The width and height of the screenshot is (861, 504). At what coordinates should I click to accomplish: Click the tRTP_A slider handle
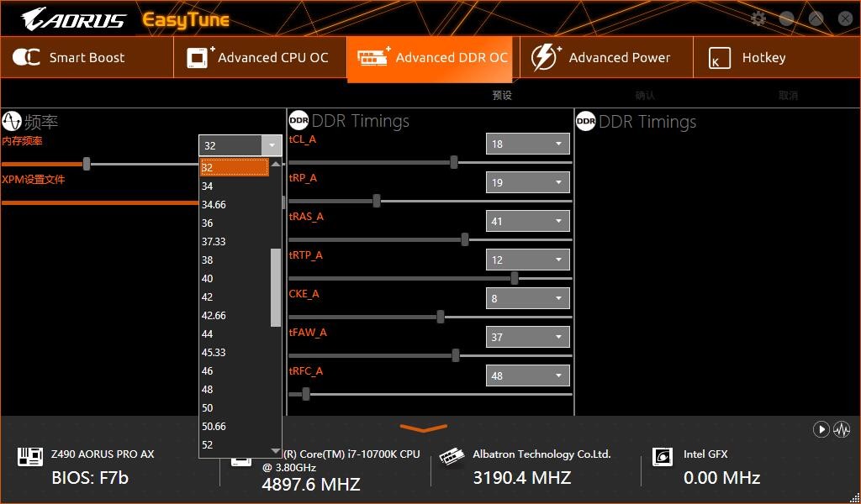pyautogui.click(x=515, y=278)
